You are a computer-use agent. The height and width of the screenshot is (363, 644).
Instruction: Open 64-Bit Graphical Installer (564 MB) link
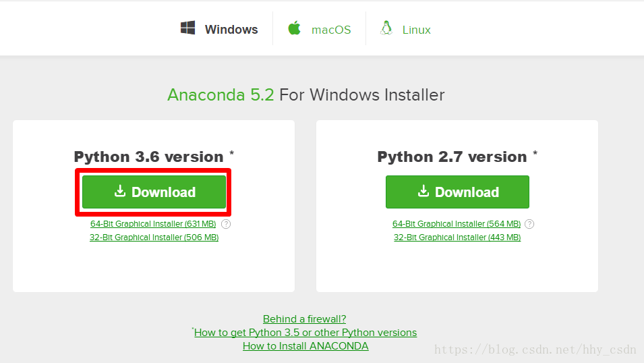point(457,224)
